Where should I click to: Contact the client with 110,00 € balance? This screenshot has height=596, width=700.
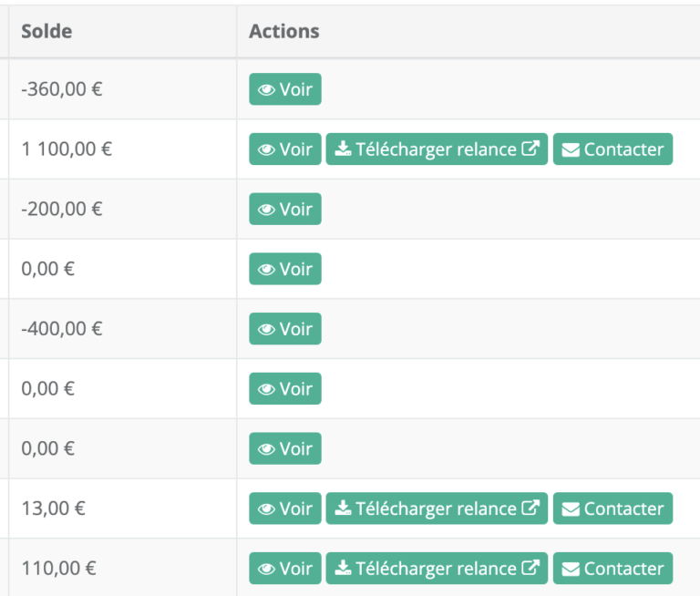click(x=612, y=569)
